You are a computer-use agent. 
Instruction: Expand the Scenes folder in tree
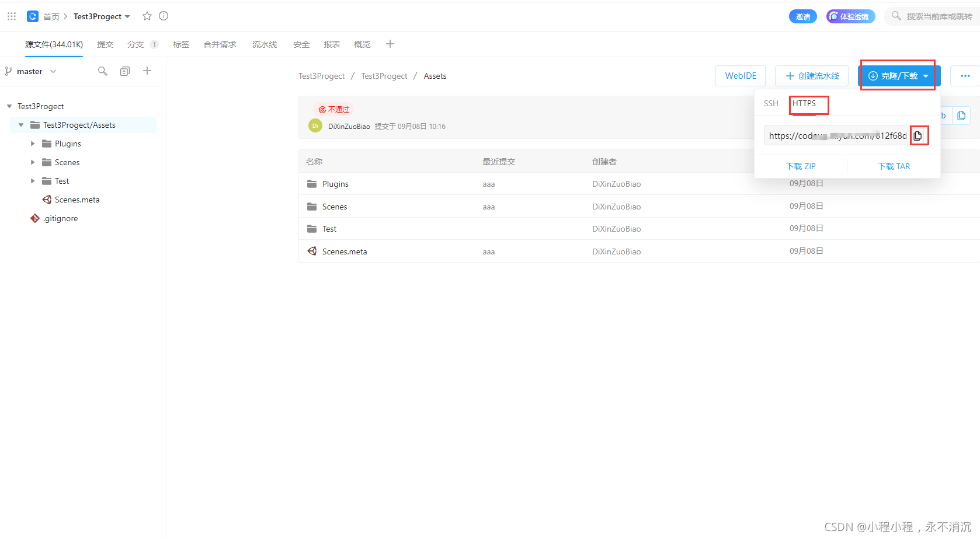[33, 162]
